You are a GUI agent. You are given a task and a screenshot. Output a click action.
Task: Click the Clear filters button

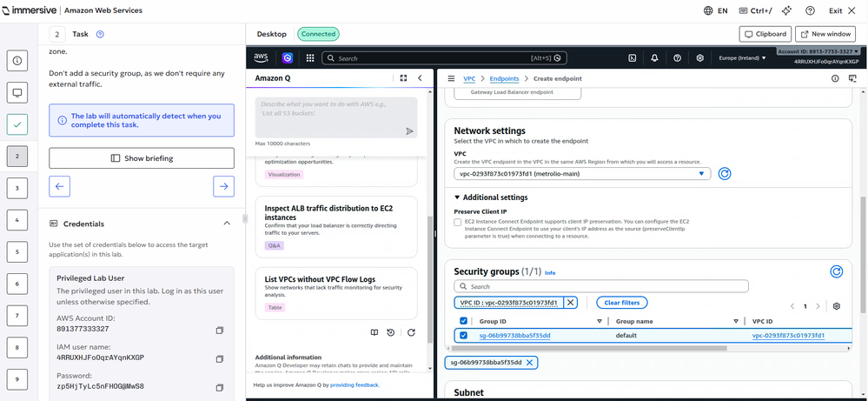tap(621, 303)
